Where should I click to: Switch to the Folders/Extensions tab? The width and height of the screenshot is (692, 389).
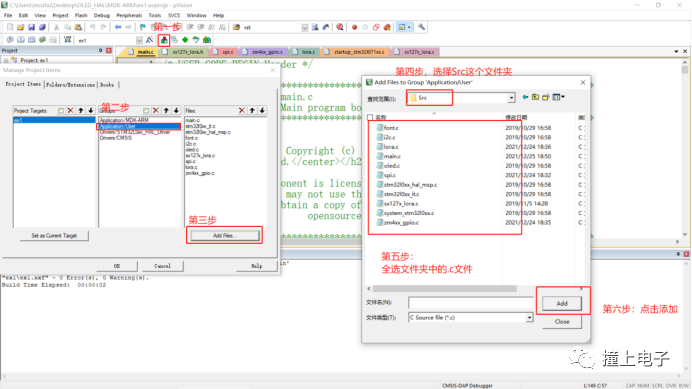click(x=71, y=85)
